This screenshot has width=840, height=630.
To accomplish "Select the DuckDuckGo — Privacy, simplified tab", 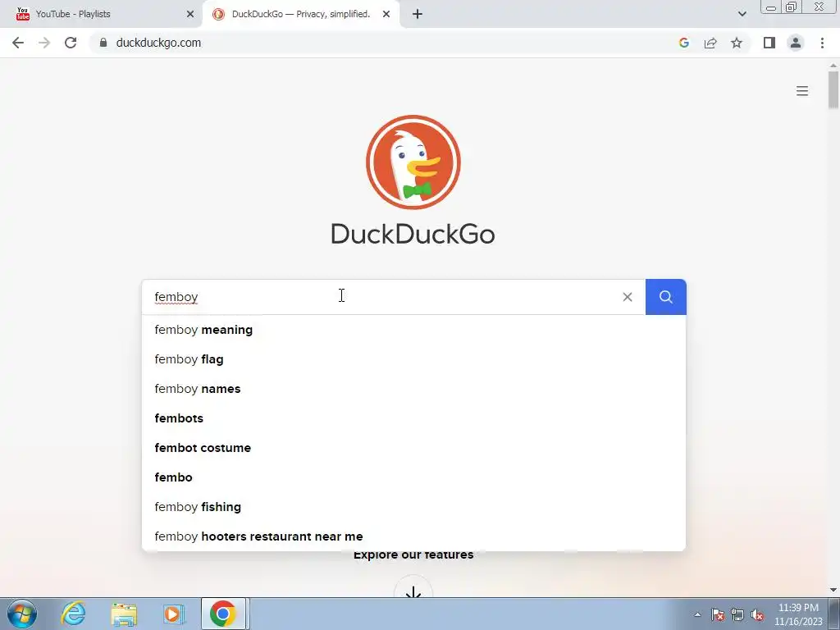I will click(x=301, y=15).
